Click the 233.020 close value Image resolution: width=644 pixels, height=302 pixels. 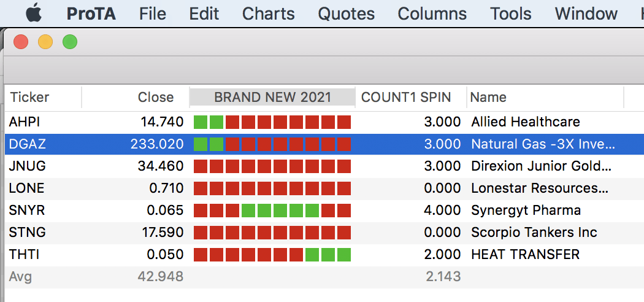[157, 144]
